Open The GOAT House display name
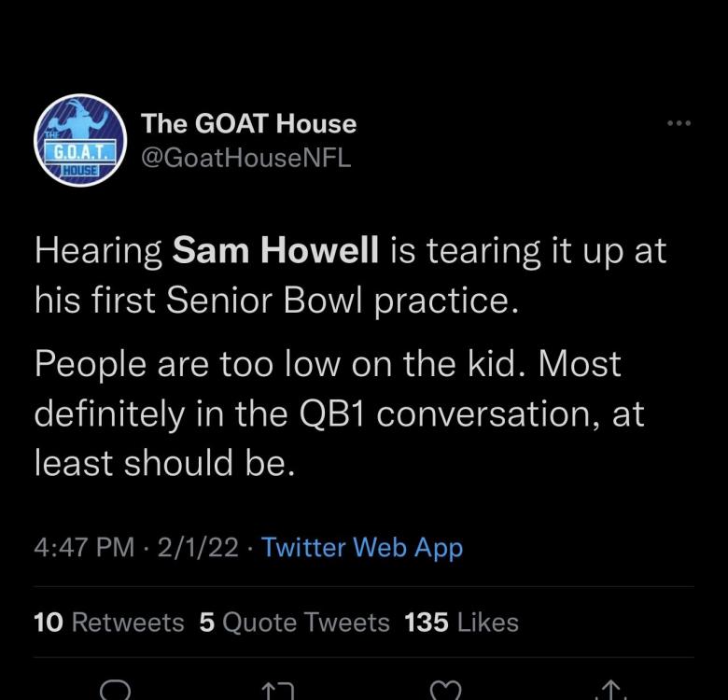Image resolution: width=728 pixels, height=700 pixels. [248, 123]
